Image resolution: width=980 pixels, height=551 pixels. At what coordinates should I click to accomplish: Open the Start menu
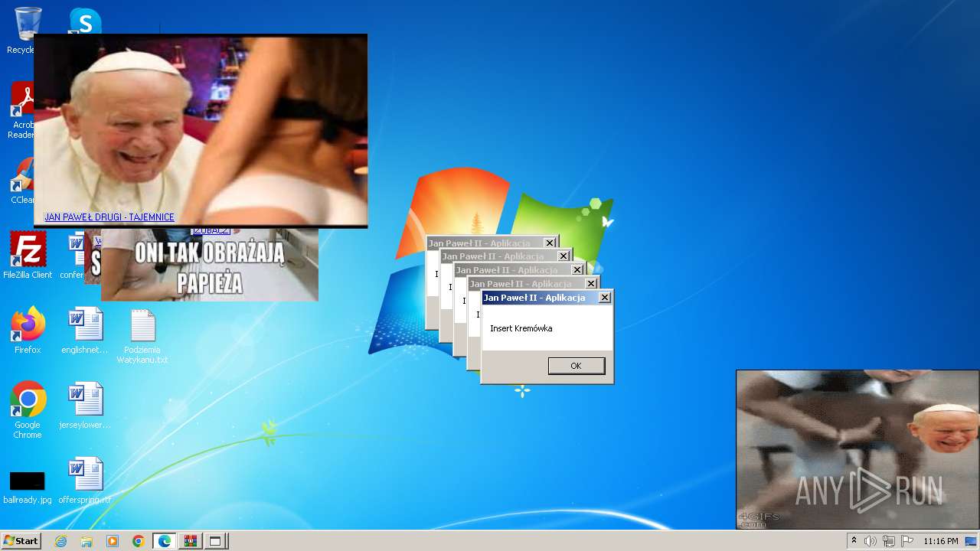21,541
